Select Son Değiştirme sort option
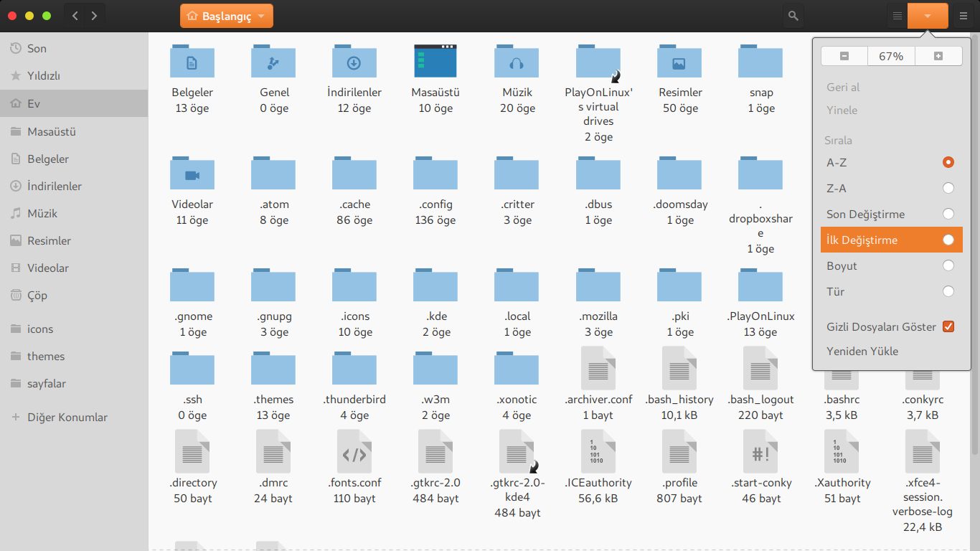980x551 pixels. 892,215
